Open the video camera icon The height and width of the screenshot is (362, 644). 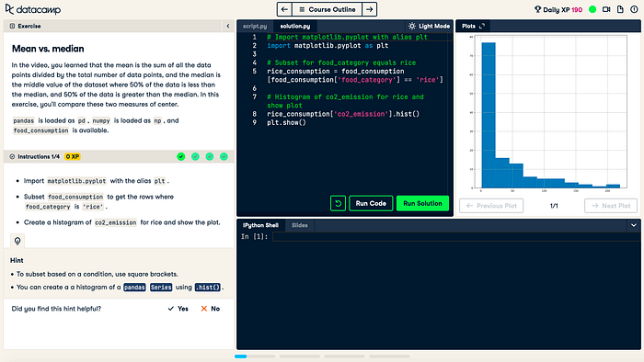pyautogui.click(x=606, y=9)
